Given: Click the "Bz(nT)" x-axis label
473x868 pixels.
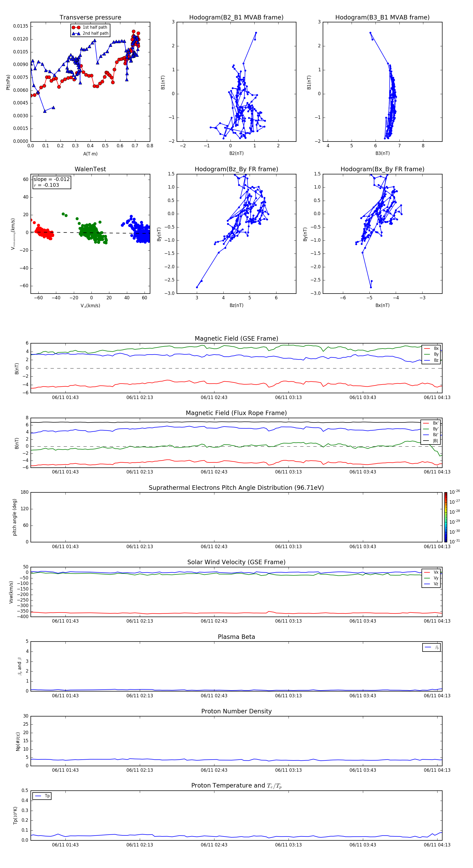Looking at the screenshot, I should pos(236,305).
